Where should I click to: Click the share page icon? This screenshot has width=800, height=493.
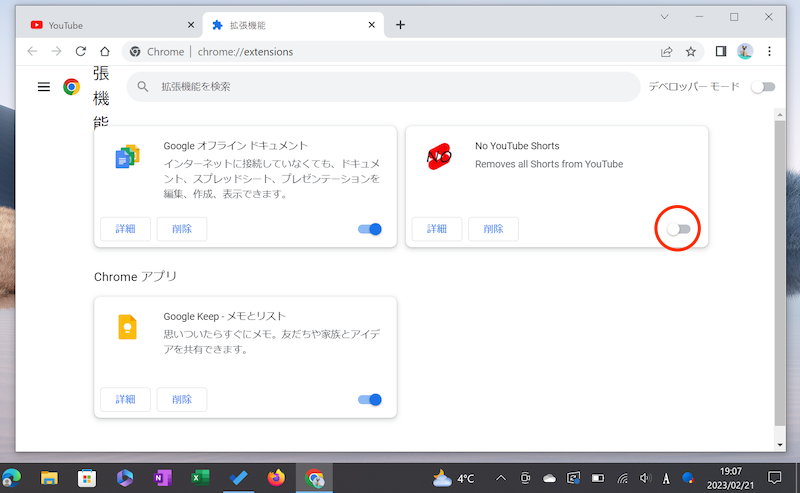click(x=667, y=52)
